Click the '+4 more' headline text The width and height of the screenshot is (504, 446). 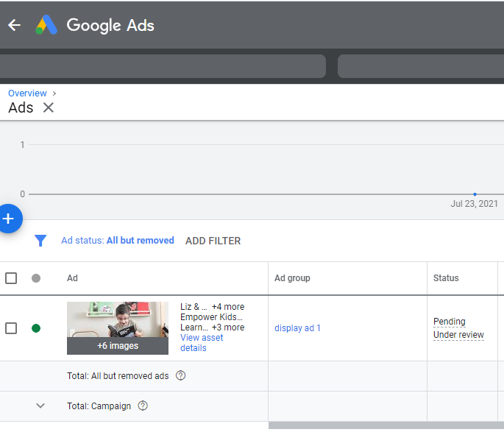(x=228, y=307)
